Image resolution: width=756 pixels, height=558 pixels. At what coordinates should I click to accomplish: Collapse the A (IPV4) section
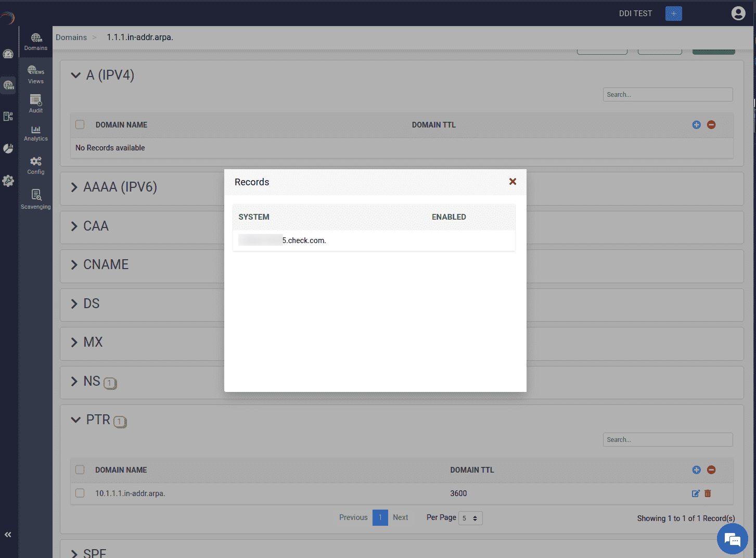pos(75,75)
